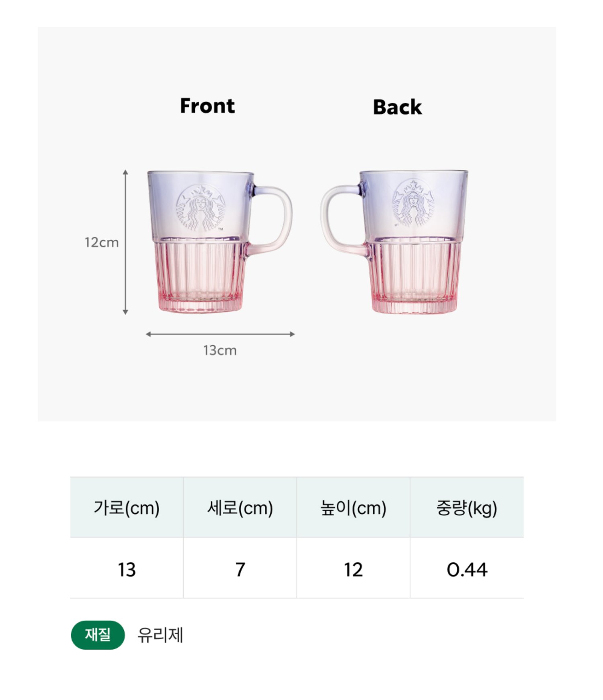Click the Front heading label

click(207, 106)
